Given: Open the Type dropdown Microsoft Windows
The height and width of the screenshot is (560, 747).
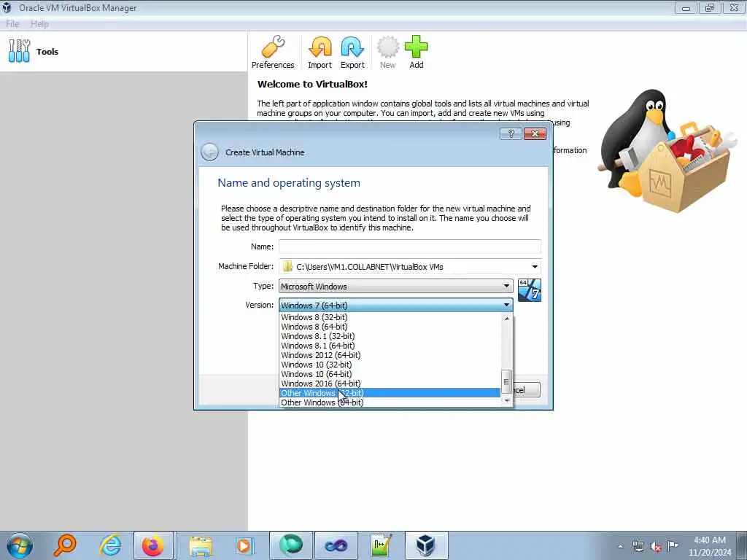Looking at the screenshot, I should click(x=395, y=286).
